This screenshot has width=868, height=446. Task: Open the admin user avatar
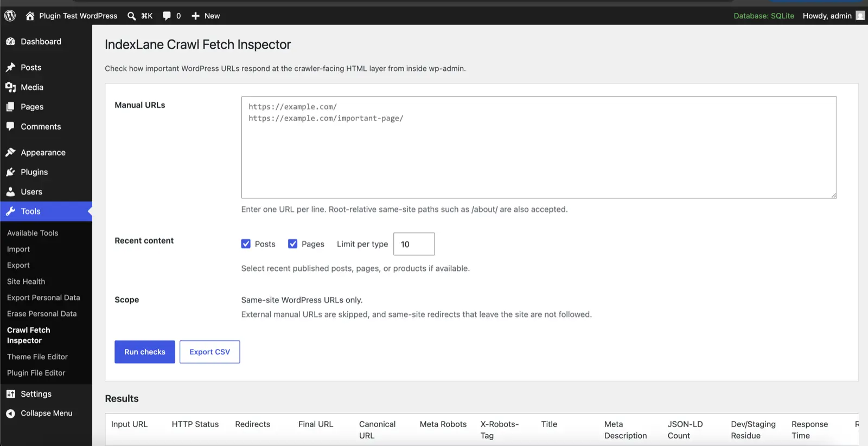pos(860,16)
